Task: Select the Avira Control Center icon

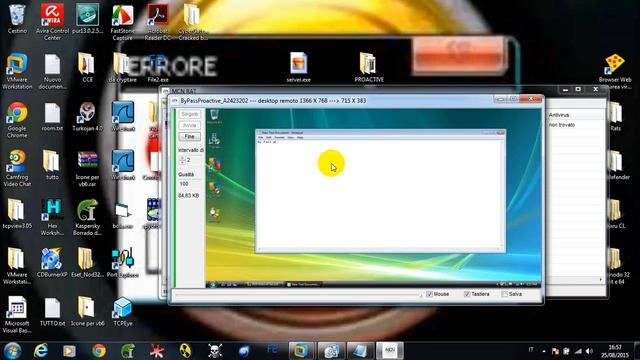Action: click(52, 22)
